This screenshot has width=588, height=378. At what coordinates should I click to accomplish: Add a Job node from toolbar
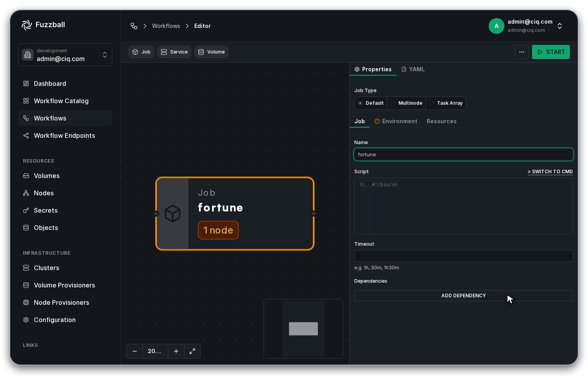coord(141,52)
